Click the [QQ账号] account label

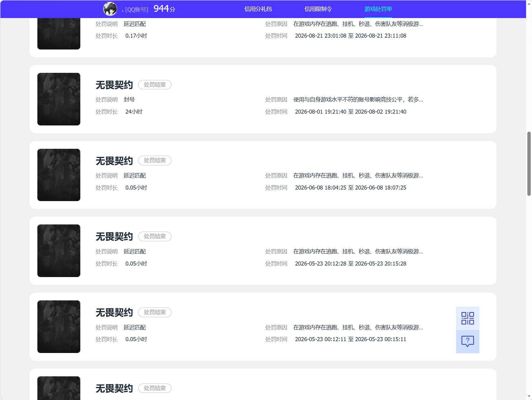pos(136,10)
